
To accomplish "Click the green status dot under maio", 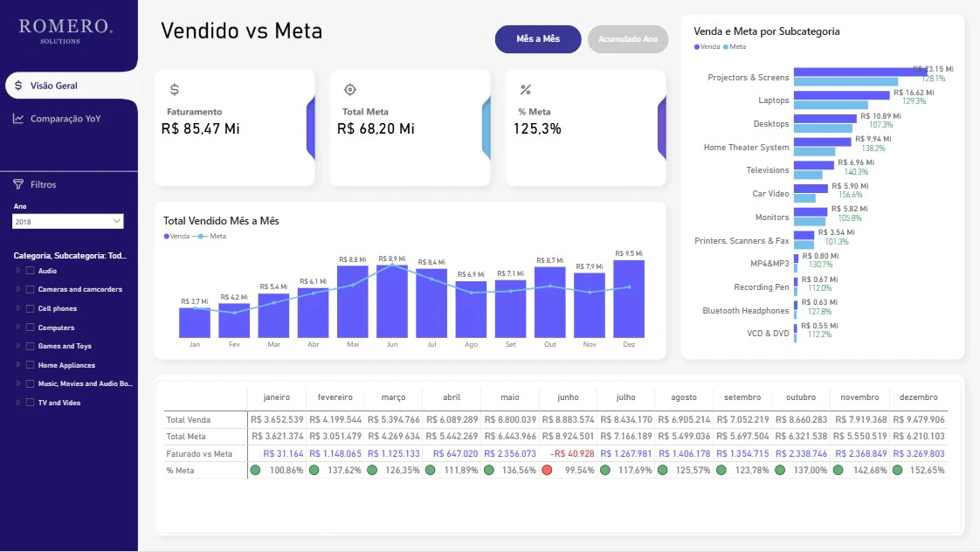I will click(x=489, y=470).
